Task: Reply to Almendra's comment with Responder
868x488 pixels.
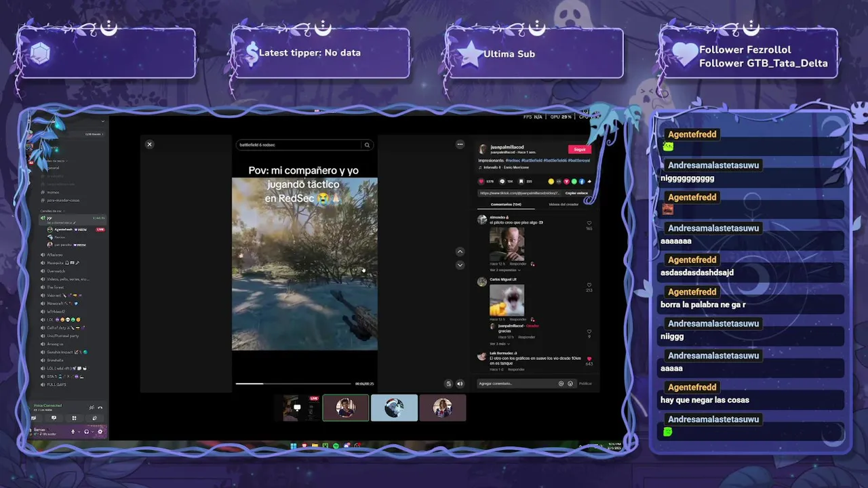Action: pos(518,264)
